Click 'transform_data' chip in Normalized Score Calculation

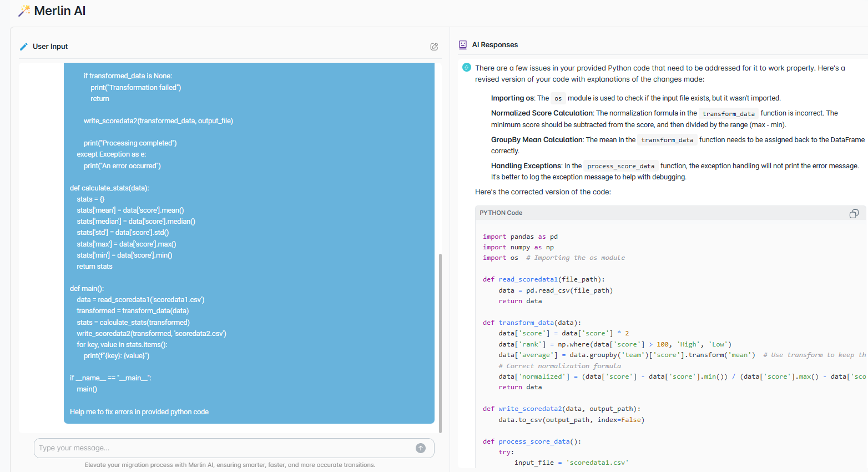(x=728, y=114)
